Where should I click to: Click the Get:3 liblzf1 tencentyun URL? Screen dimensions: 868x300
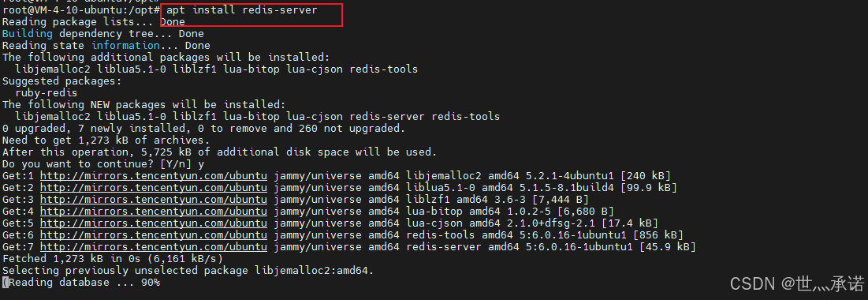point(154,200)
